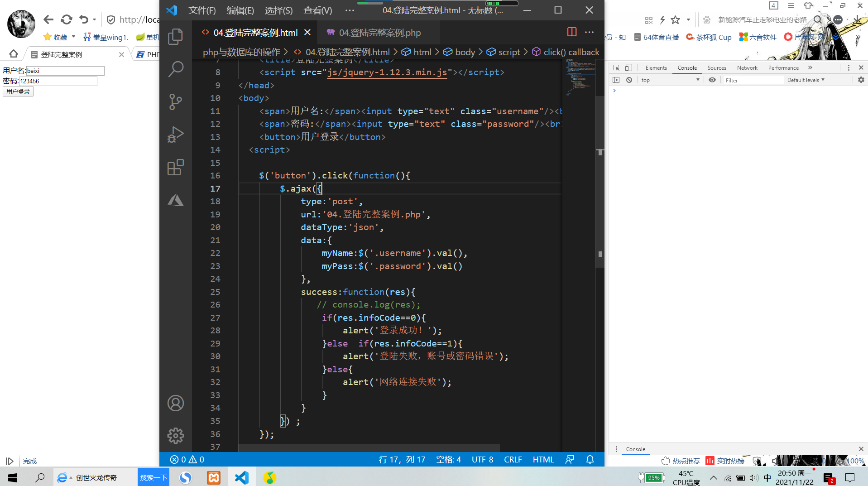Split the editor to the right
The height and width of the screenshot is (486, 868).
tap(572, 32)
